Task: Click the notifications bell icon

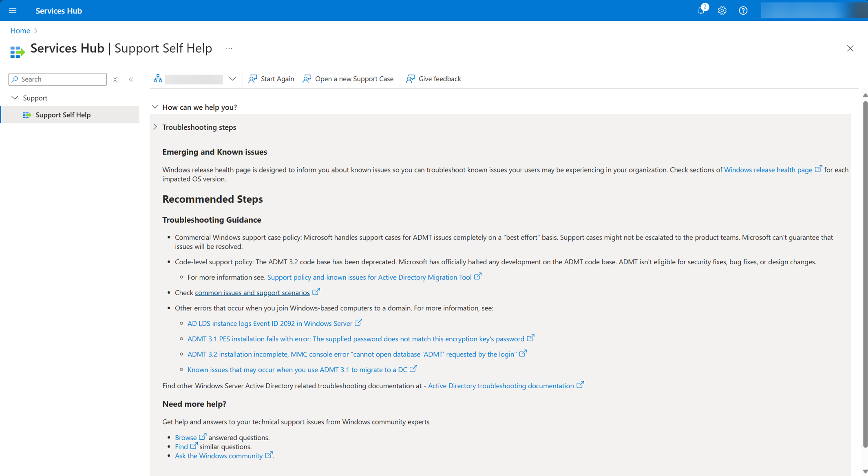Action: point(702,10)
